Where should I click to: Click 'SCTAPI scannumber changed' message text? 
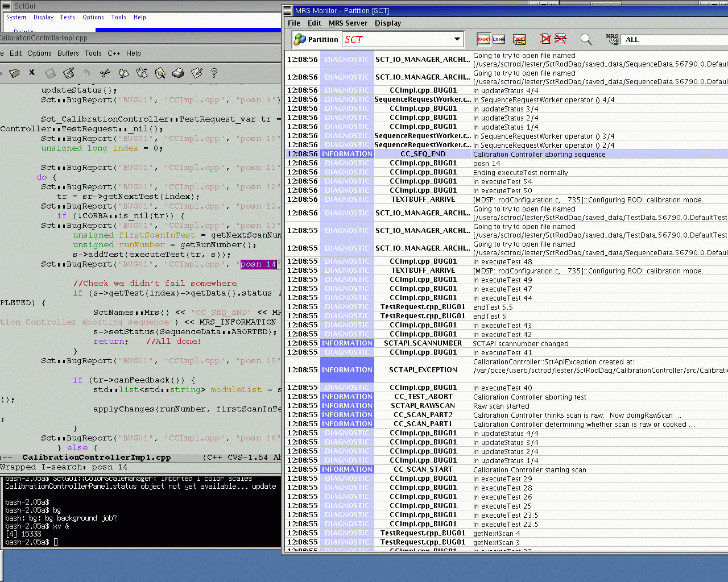click(520, 344)
